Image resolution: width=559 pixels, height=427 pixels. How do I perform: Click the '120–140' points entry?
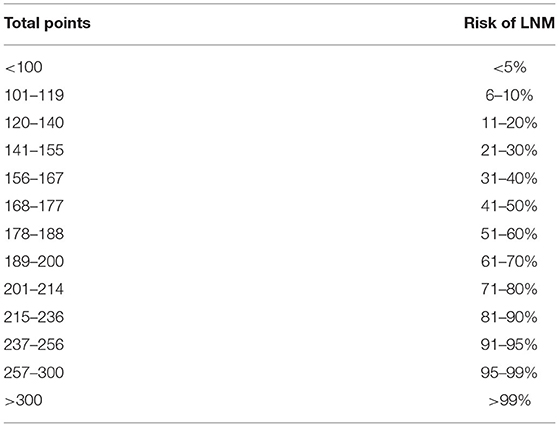click(34, 123)
